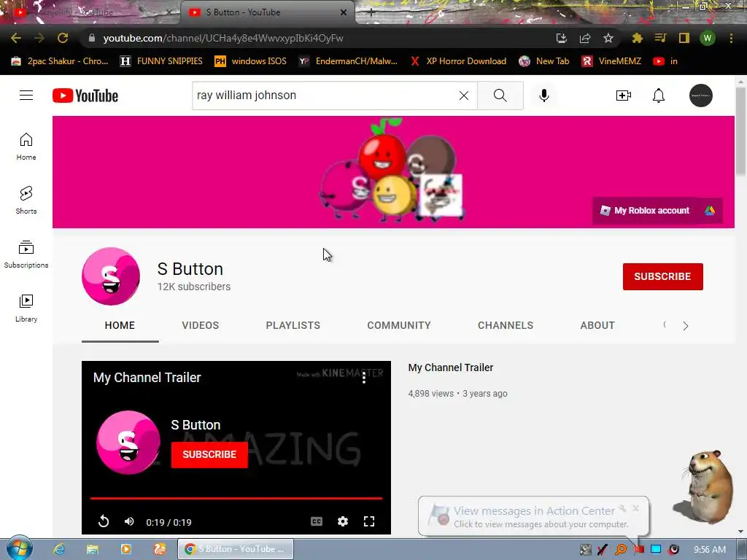Open the Chrome three-dot menu
Screen dimensions: 747x560
731,38
